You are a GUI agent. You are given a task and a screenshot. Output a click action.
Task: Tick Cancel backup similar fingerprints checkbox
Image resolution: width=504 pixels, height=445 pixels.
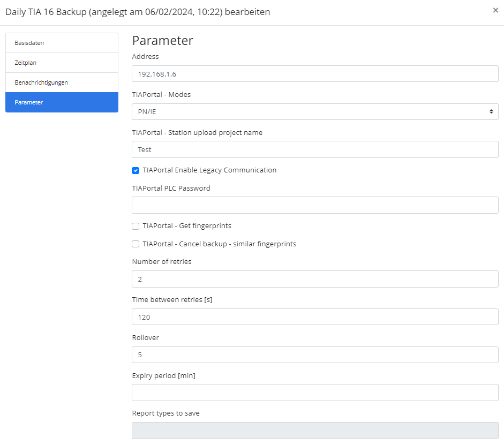(136, 244)
